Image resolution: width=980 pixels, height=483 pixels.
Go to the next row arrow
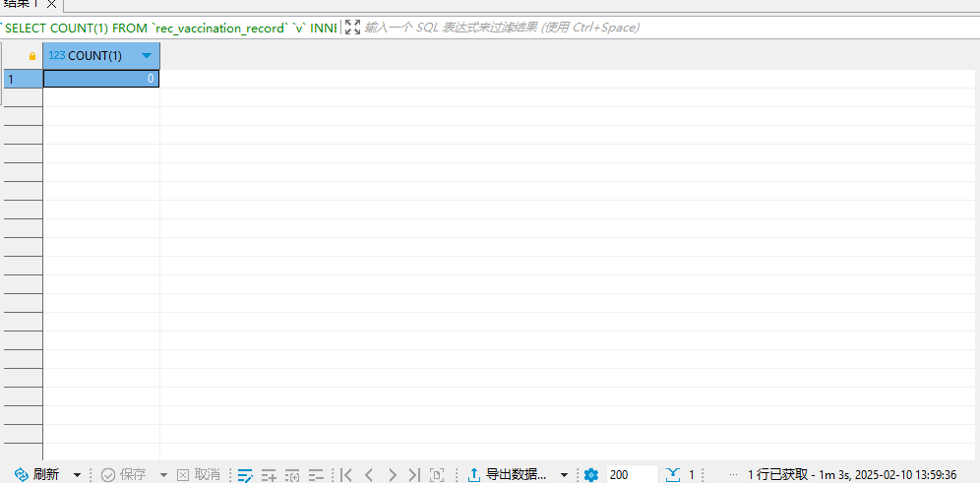392,475
